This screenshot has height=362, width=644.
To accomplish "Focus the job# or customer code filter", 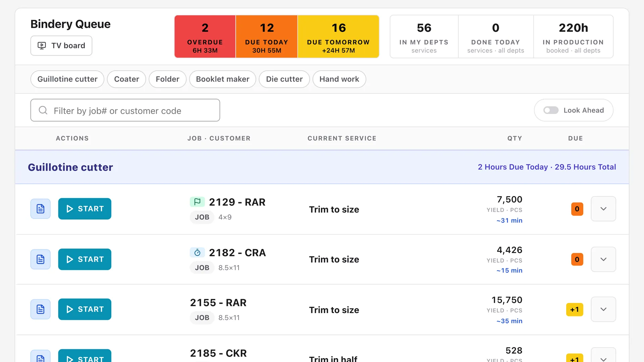I will (x=125, y=110).
